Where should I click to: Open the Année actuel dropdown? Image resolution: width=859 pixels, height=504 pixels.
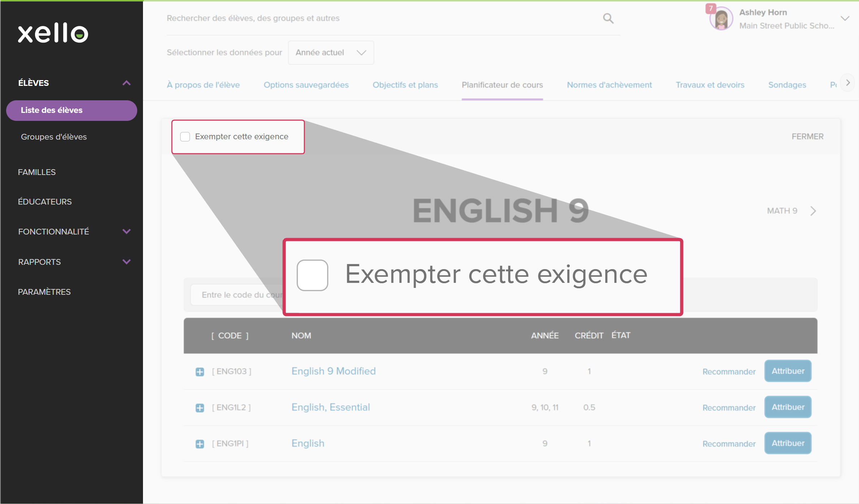[331, 53]
